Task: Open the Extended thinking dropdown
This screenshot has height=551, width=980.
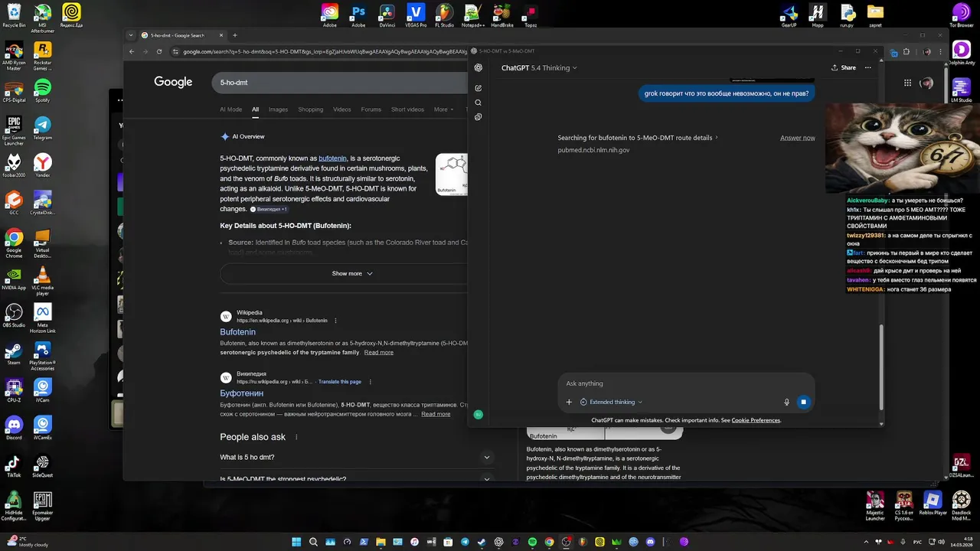Action: [x=611, y=402]
